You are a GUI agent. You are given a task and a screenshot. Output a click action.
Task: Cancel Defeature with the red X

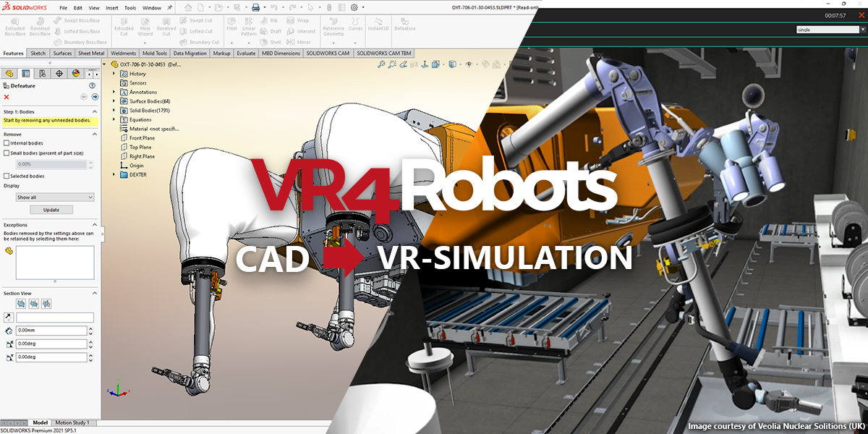[x=7, y=97]
